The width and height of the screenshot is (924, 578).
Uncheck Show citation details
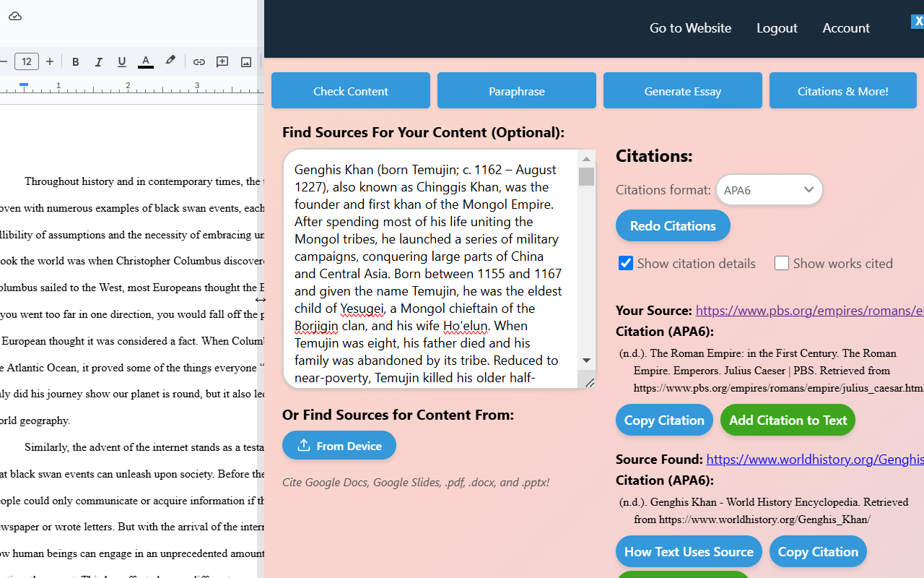pos(625,263)
